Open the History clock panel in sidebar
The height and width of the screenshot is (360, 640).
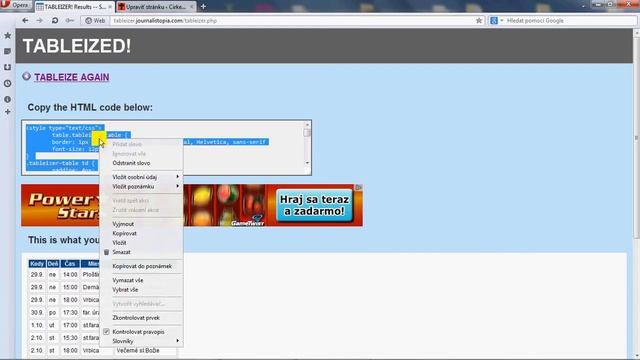point(7,83)
